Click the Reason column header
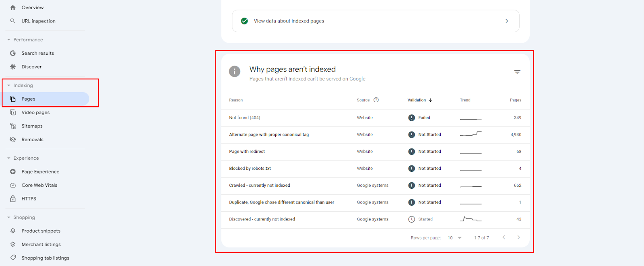644x266 pixels. (x=236, y=100)
